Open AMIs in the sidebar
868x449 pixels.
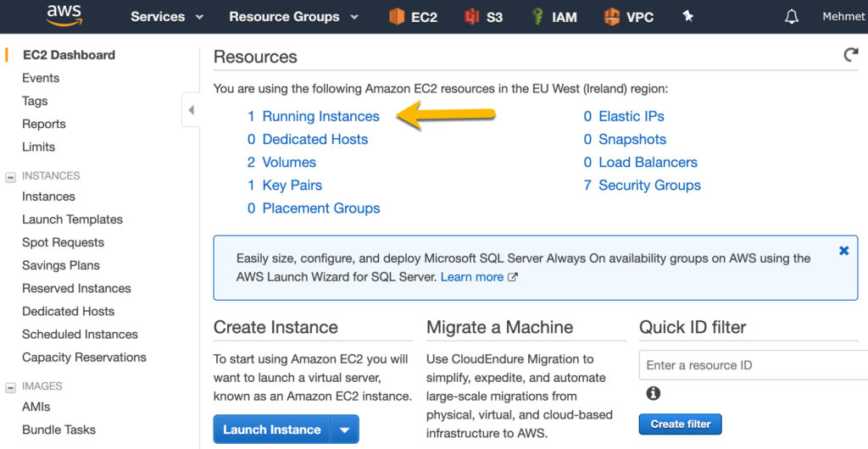pos(36,407)
